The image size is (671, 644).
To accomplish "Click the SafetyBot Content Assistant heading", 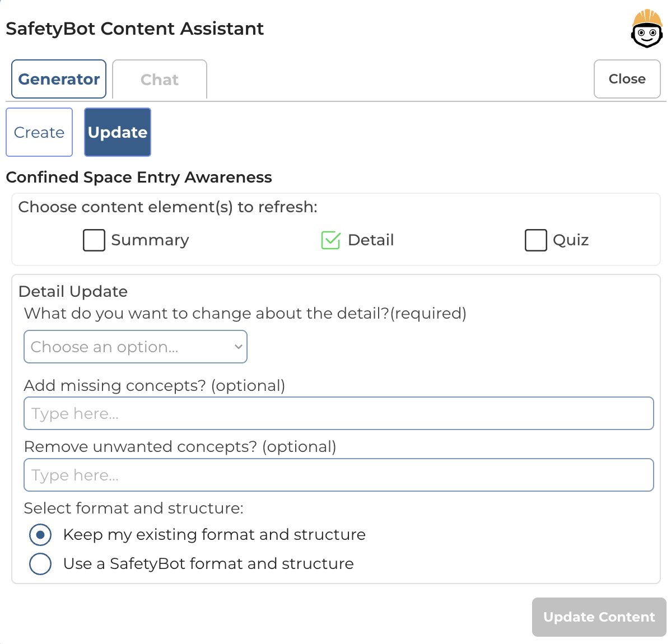I will coord(134,29).
